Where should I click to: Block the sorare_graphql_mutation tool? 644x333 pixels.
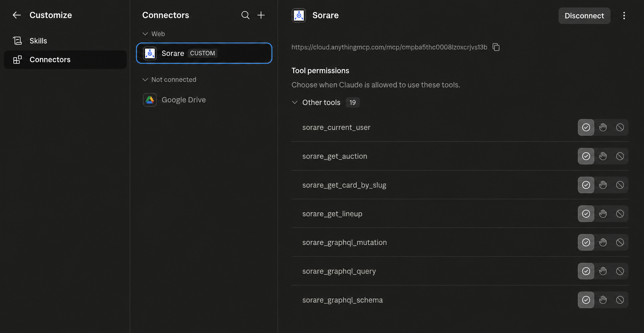(620, 243)
